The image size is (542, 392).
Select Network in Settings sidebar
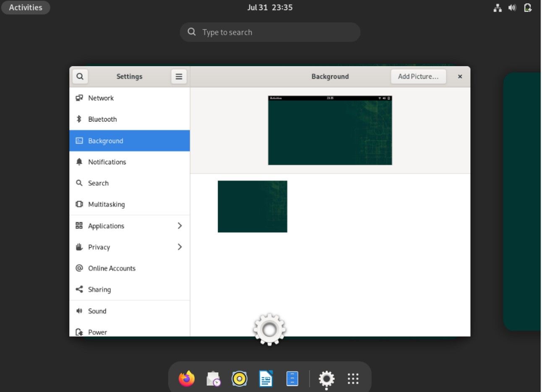tap(130, 98)
